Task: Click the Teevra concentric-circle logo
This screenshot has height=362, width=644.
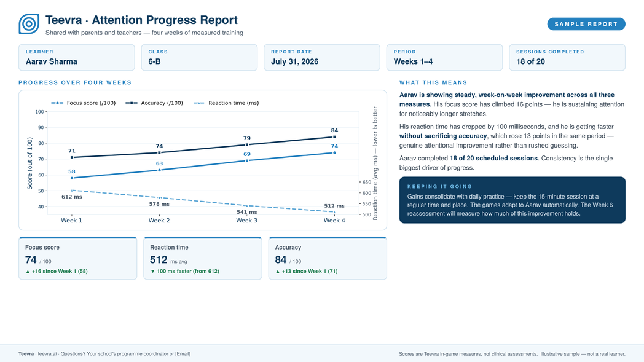Action: click(x=29, y=24)
